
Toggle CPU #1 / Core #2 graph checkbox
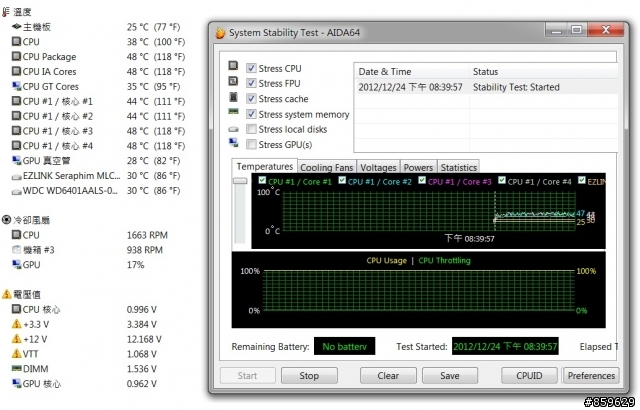point(342,180)
